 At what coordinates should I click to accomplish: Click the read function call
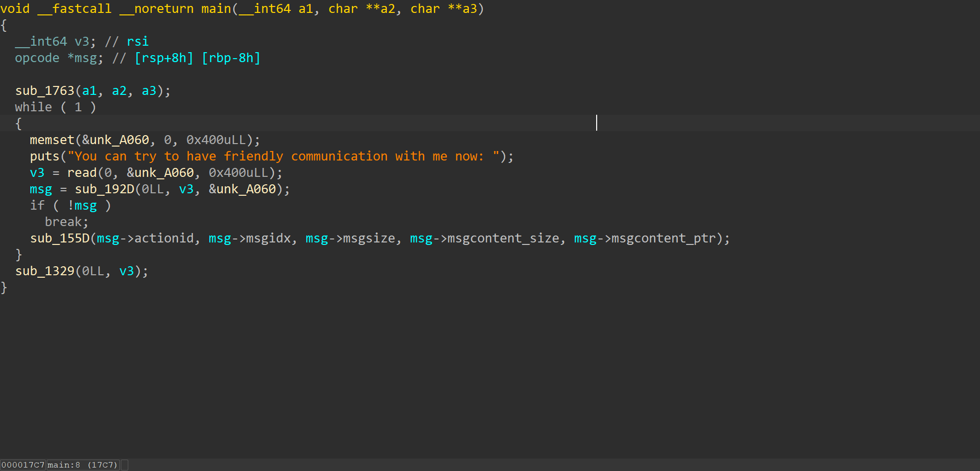tap(82, 173)
